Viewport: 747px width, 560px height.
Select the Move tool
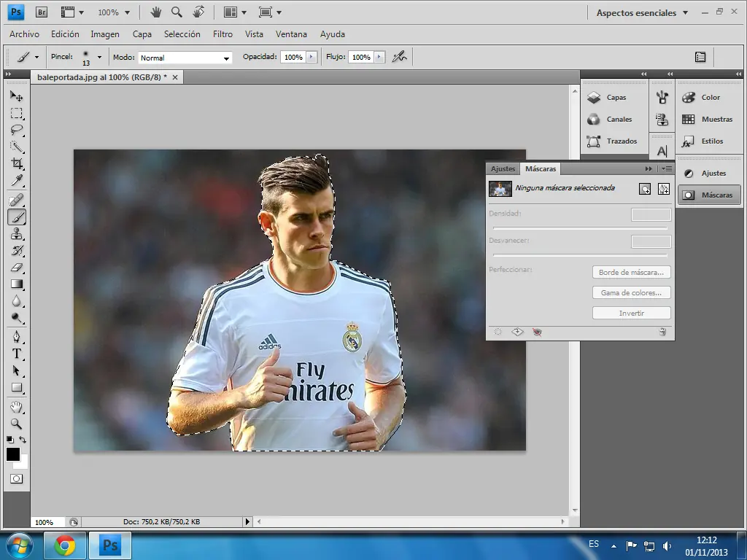17,96
